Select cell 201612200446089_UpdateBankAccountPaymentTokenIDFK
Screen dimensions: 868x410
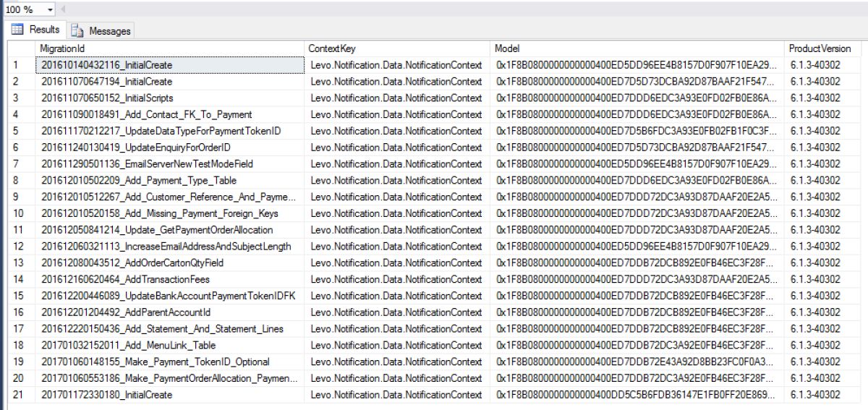pyautogui.click(x=171, y=296)
